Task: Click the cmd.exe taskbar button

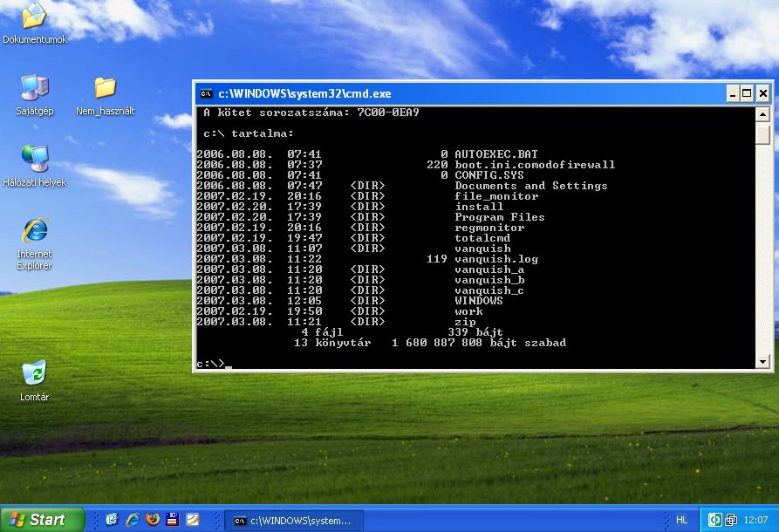Action: click(x=294, y=521)
